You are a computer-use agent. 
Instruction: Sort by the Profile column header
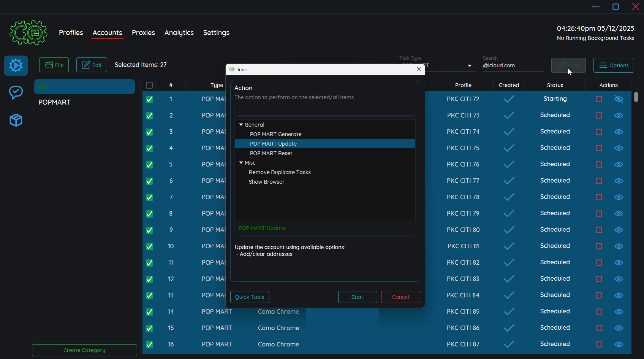pos(463,85)
